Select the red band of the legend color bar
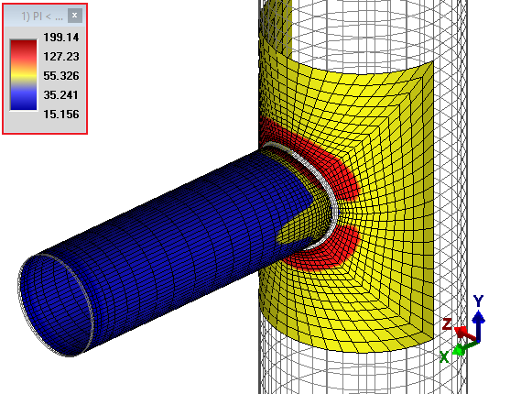 (24, 50)
